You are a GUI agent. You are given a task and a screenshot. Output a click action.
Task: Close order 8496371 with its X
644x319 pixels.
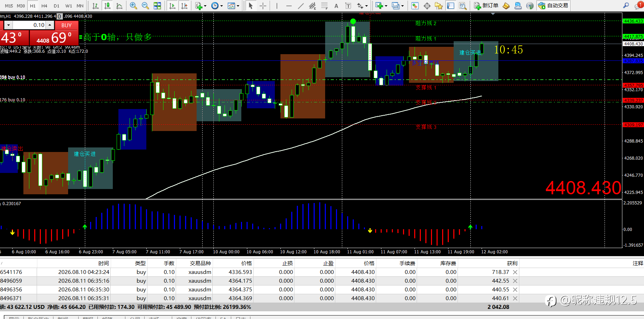[515, 298]
